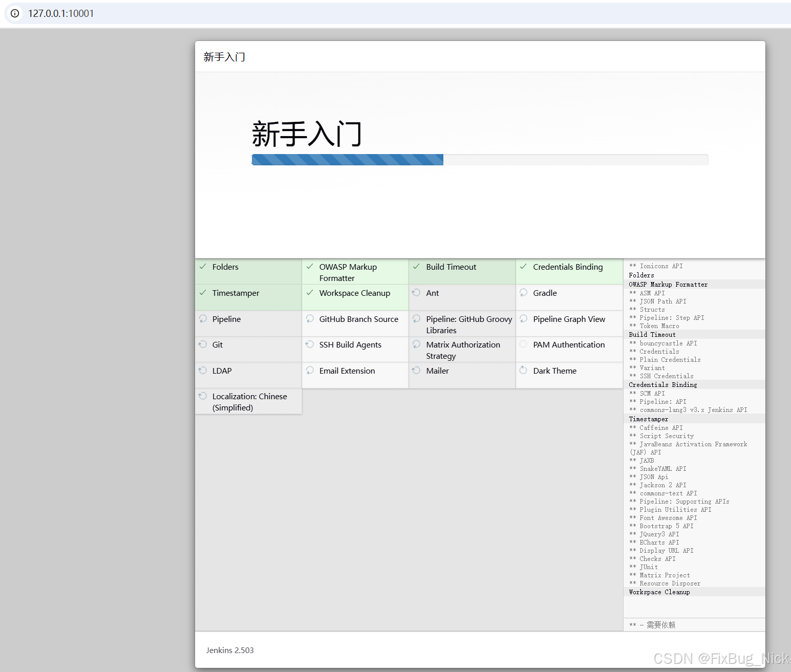Click the small 新手入门 dialog title
This screenshot has height=672, width=791.
click(x=224, y=57)
